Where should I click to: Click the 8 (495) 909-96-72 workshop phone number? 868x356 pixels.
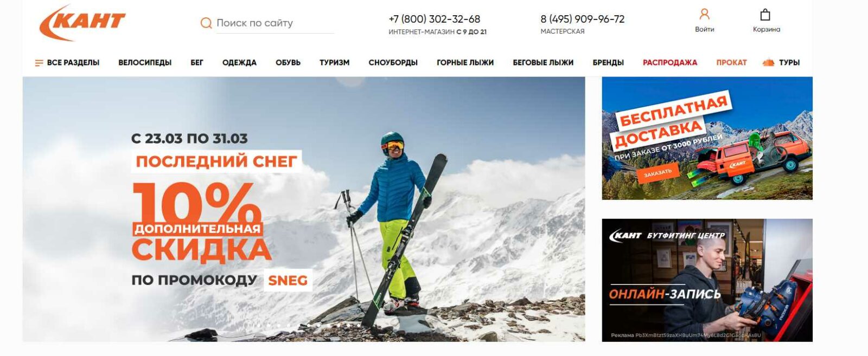[x=582, y=19]
